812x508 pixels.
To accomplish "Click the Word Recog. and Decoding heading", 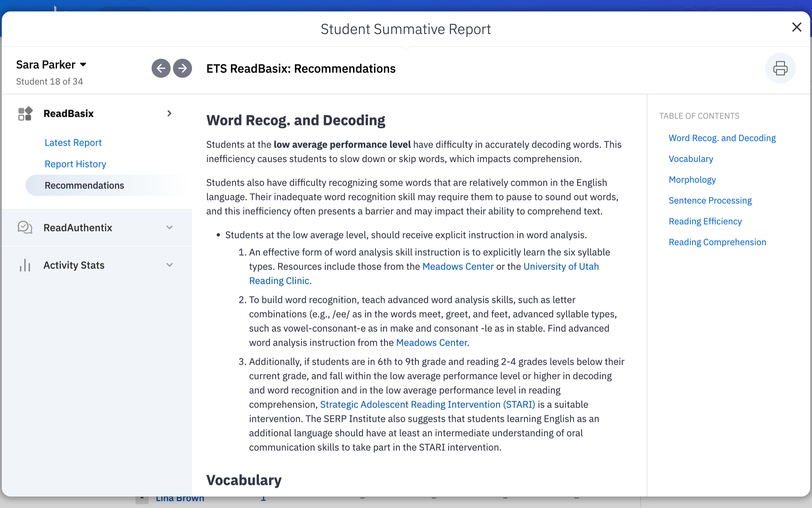I will [x=296, y=120].
